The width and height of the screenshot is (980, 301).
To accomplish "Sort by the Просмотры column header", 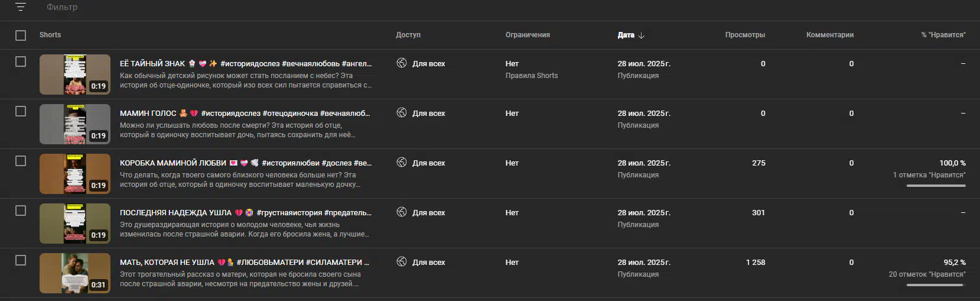I will pyautogui.click(x=745, y=35).
